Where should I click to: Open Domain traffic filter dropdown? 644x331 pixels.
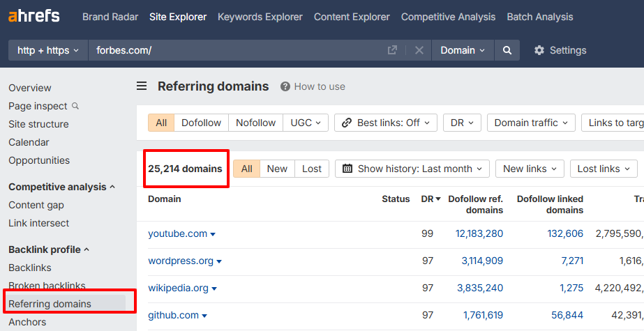tap(531, 123)
